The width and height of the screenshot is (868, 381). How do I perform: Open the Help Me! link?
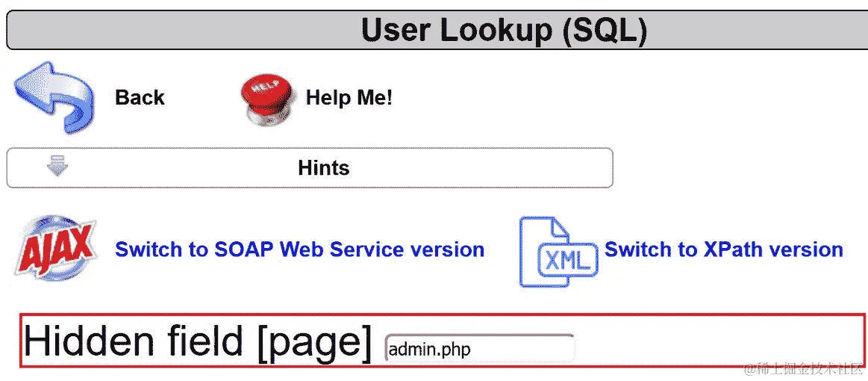pos(349,97)
